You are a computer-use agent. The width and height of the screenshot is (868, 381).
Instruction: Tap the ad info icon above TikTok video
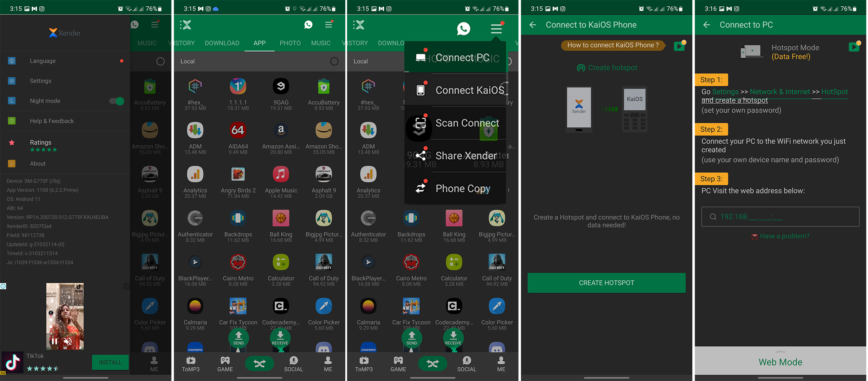(3, 286)
